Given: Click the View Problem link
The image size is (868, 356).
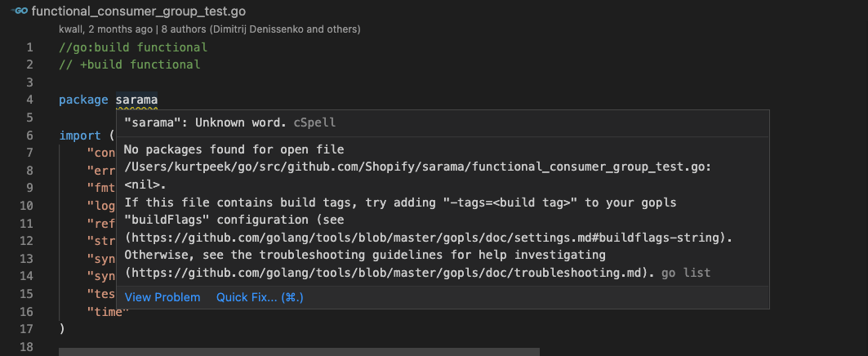Looking at the screenshot, I should [x=162, y=297].
